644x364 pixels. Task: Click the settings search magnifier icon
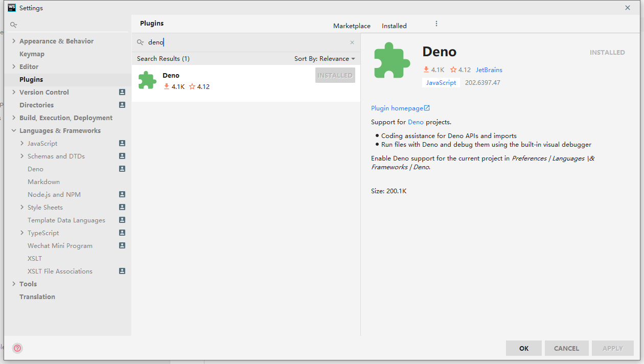pyautogui.click(x=14, y=25)
